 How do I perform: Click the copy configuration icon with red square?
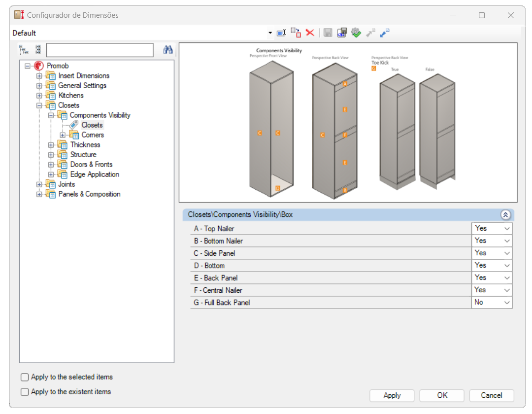pyautogui.click(x=296, y=33)
